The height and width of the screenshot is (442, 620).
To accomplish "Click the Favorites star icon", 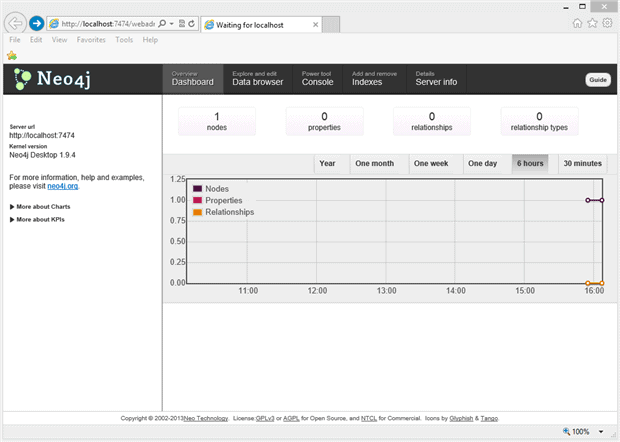I will [592, 23].
